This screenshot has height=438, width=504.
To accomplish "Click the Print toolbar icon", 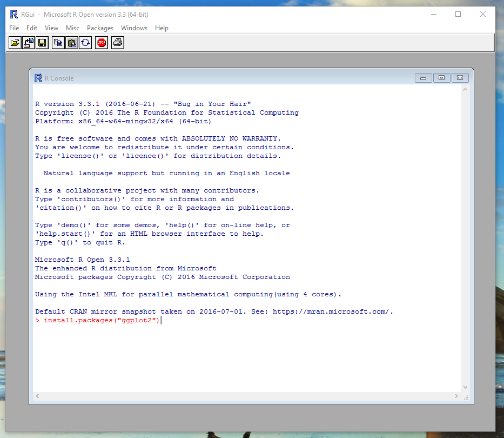I will pos(118,43).
